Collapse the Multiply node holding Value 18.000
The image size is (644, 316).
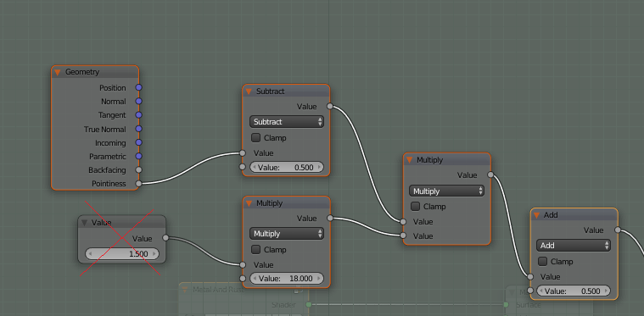click(249, 203)
